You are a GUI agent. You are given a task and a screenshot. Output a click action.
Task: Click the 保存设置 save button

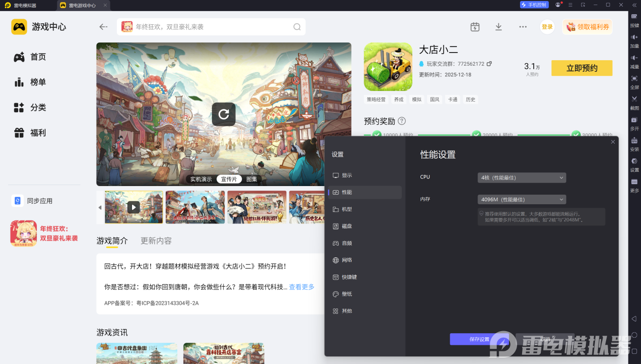[479, 339]
